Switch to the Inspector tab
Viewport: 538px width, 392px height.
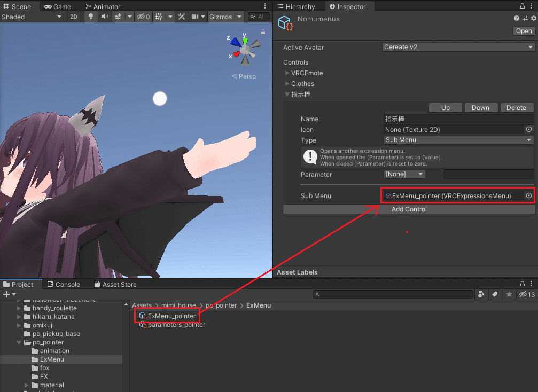tap(348, 6)
